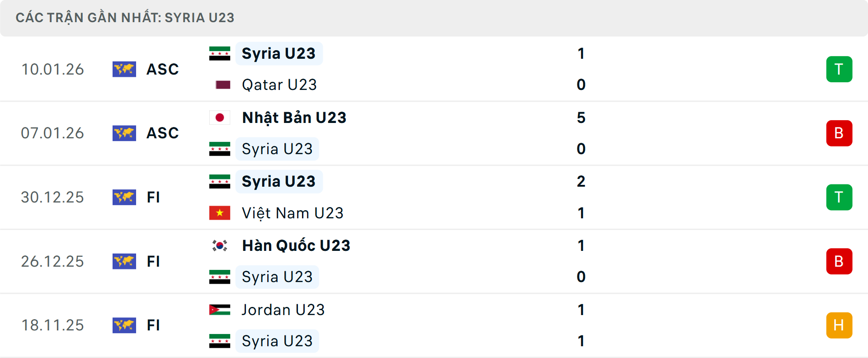This screenshot has height=358, width=868.
Task: Click the Jordan U23 flag icon
Action: click(x=220, y=310)
